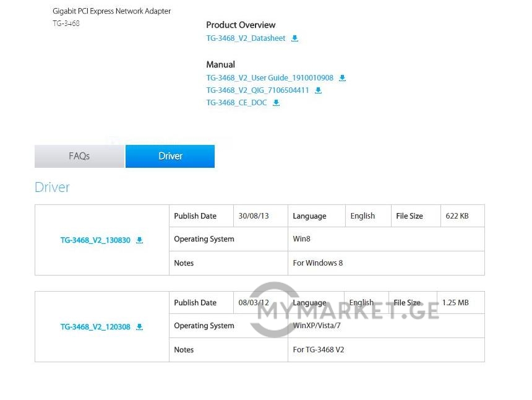Click the TG-3468 model number text

click(x=66, y=24)
